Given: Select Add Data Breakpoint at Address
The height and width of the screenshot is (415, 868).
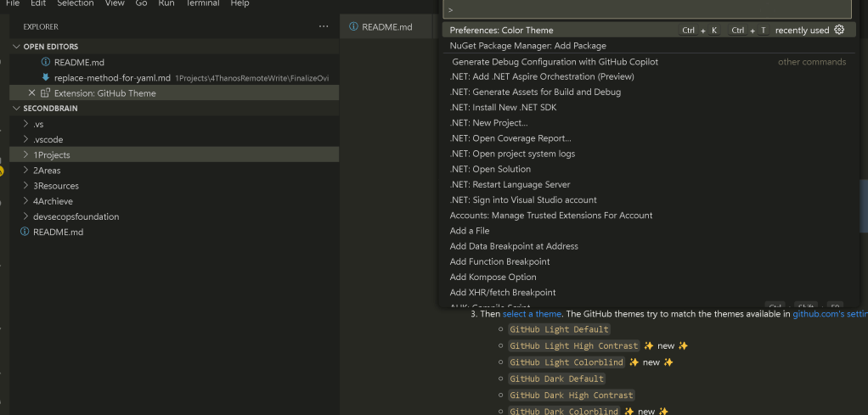Looking at the screenshot, I should click(x=649, y=246).
